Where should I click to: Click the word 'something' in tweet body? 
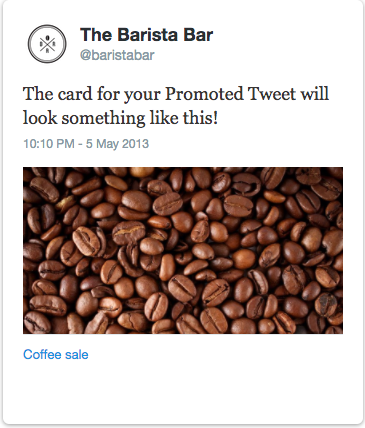point(103,118)
